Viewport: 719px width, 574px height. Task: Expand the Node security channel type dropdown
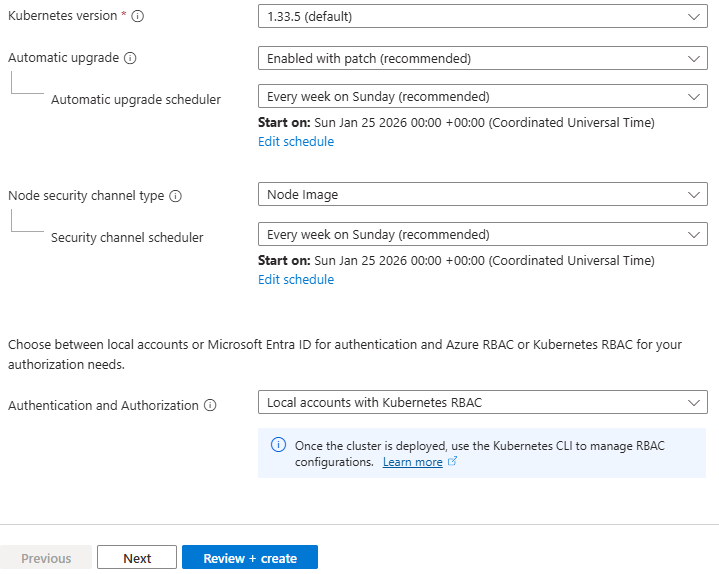coord(482,195)
